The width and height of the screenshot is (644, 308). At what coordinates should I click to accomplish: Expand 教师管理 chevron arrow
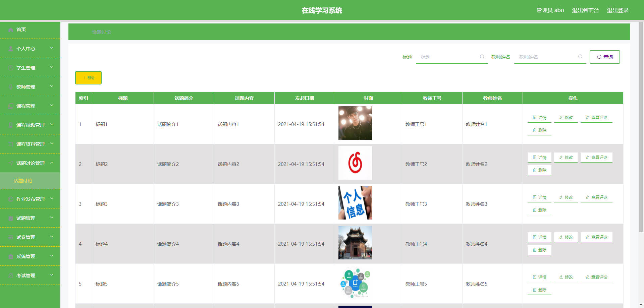pyautogui.click(x=52, y=86)
